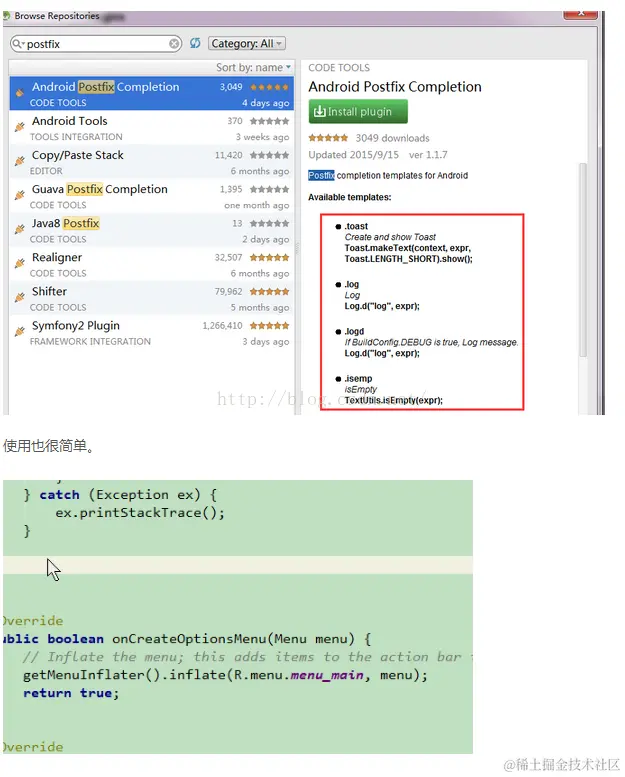The image size is (625, 777).
Task: Open the search history magnifier icon
Action: click(x=18, y=44)
